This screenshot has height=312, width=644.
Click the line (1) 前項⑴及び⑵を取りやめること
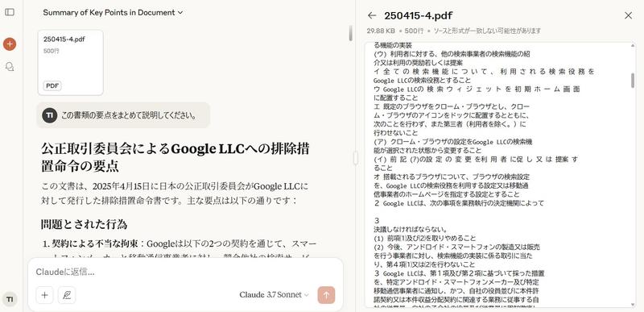[425, 238]
